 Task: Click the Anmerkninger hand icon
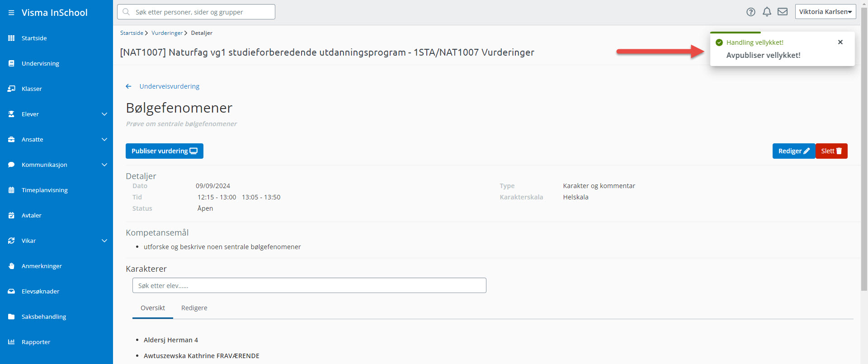tap(11, 266)
